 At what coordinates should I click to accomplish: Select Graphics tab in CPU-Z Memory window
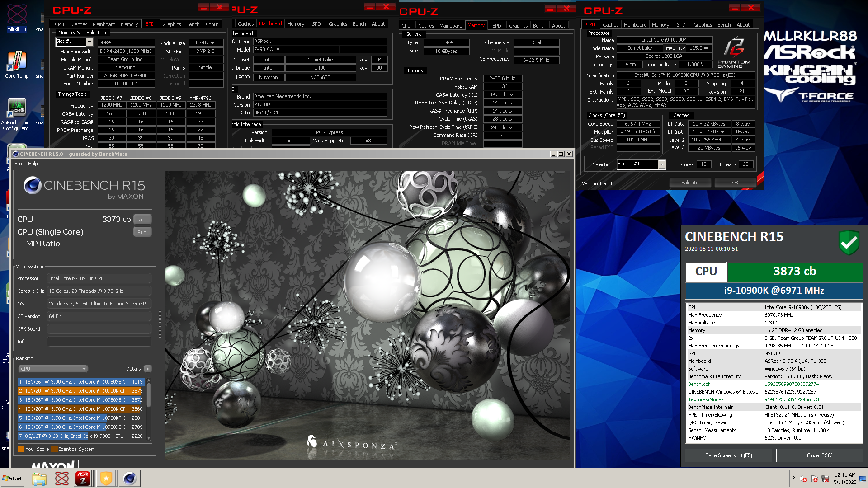pyautogui.click(x=518, y=26)
